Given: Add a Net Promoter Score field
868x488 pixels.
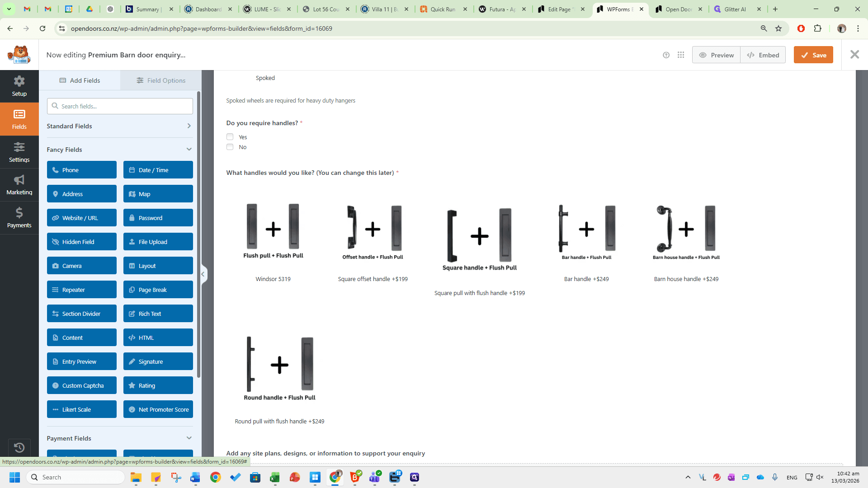Looking at the screenshot, I should (158, 409).
